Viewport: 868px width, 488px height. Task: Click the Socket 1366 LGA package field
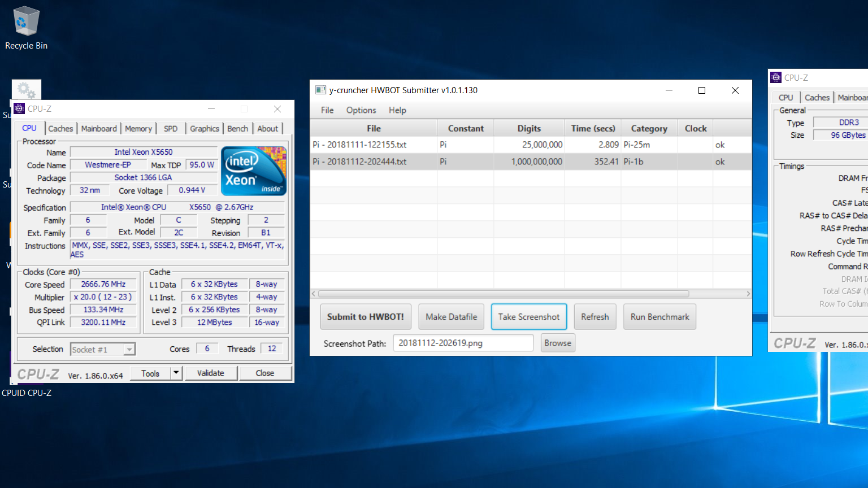[144, 177]
